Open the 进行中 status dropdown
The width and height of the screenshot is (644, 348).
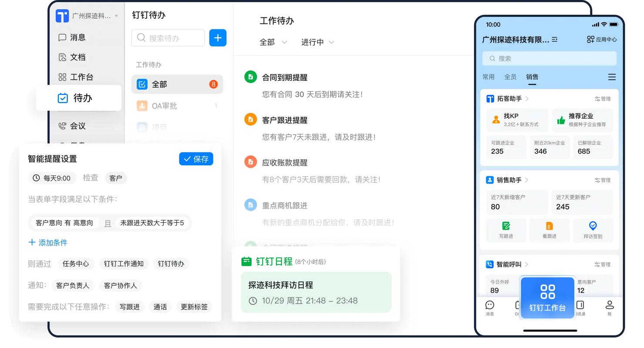pyautogui.click(x=317, y=42)
